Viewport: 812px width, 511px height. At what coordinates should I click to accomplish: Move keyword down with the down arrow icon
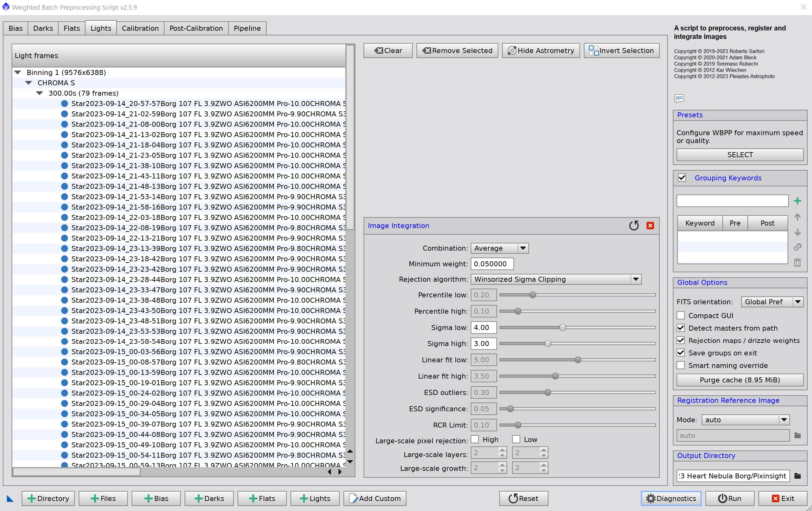797,232
